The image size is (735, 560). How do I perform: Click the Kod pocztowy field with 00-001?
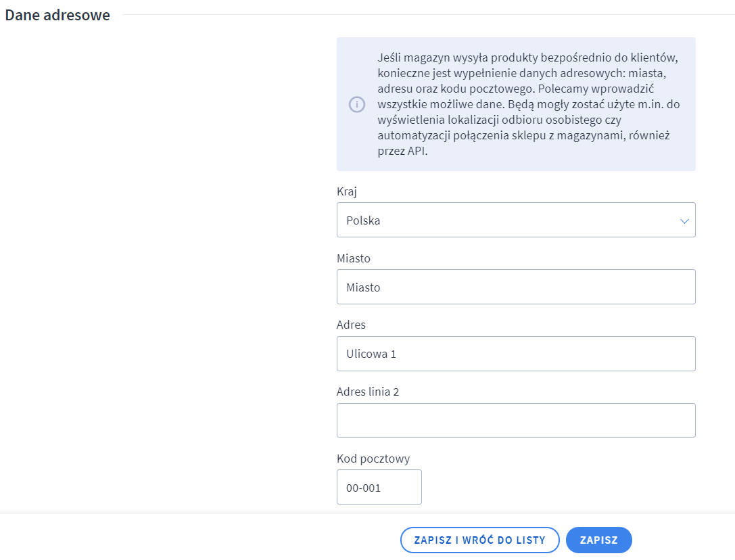tap(379, 487)
